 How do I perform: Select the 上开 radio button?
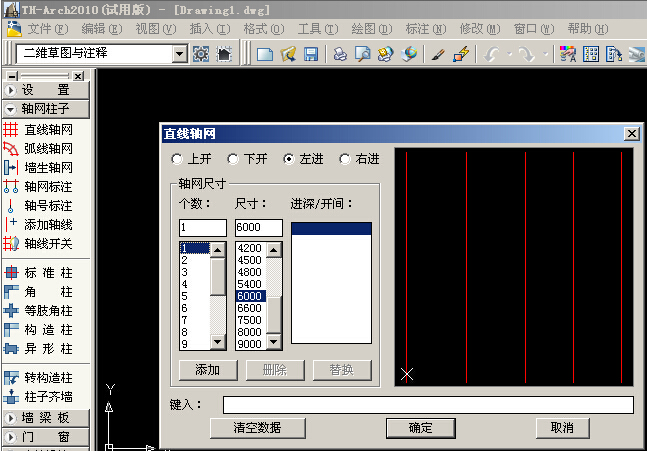(x=177, y=159)
